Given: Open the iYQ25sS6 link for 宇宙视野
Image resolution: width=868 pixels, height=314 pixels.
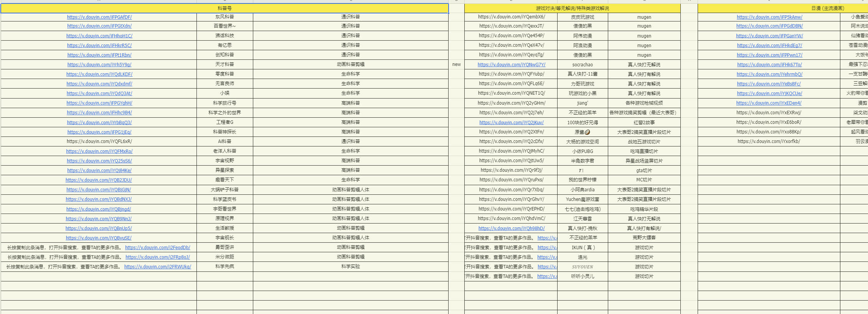Looking at the screenshot, I should pyautogui.click(x=99, y=161).
